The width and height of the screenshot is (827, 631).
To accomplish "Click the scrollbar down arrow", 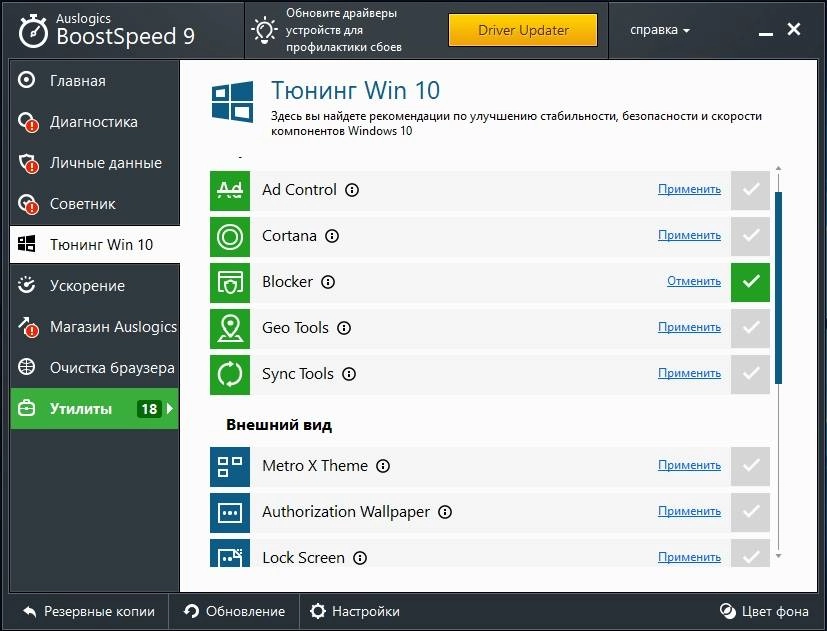I will [x=778, y=556].
